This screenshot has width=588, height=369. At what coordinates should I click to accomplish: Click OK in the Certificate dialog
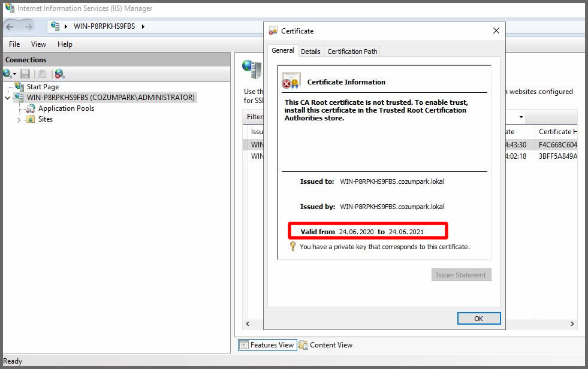(x=479, y=319)
